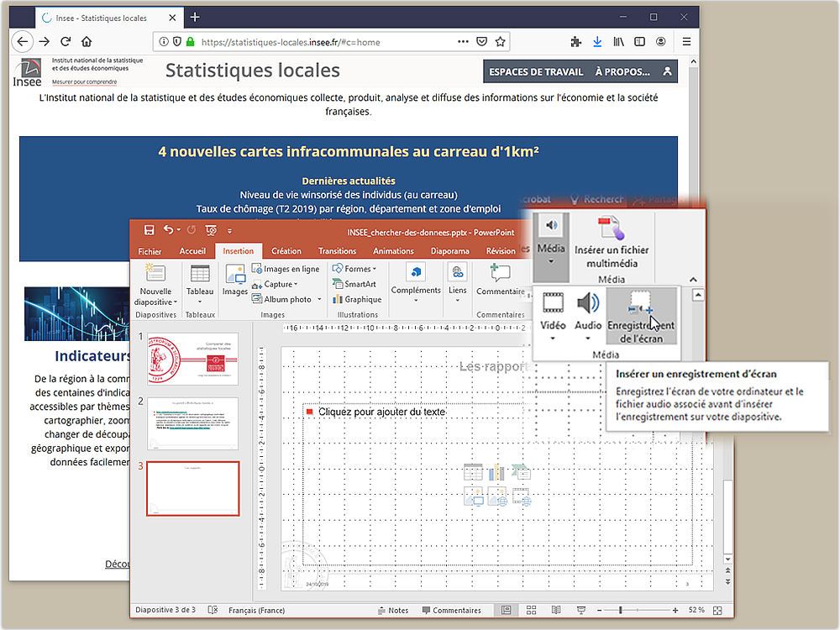The width and height of the screenshot is (840, 630).
Task: Open the Firefox hamburger menu
Action: 686,42
